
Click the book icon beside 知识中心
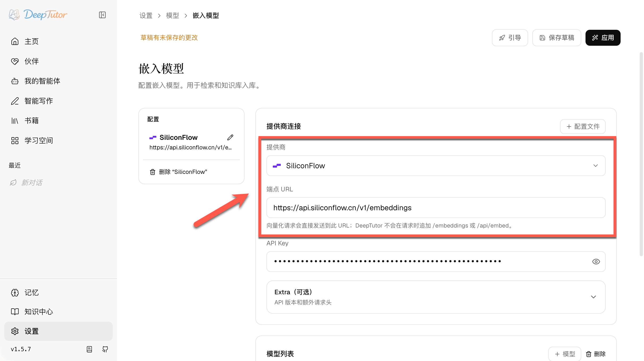pos(15,312)
